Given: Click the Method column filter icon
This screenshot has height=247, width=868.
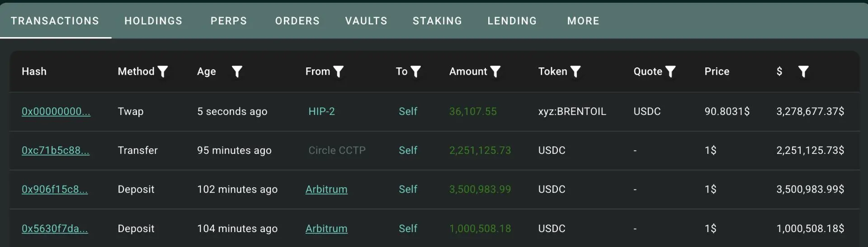Looking at the screenshot, I should (163, 71).
